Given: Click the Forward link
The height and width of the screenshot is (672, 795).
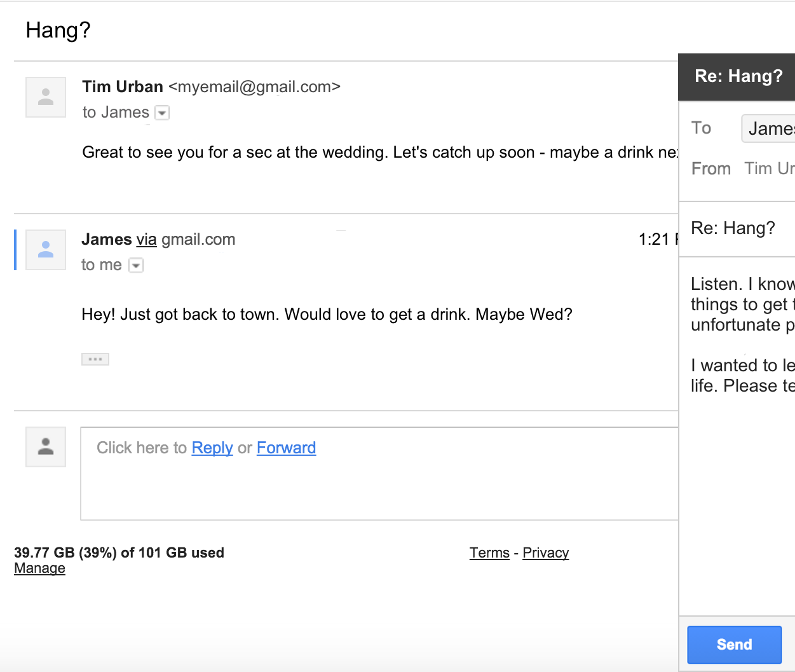Looking at the screenshot, I should pos(286,448).
